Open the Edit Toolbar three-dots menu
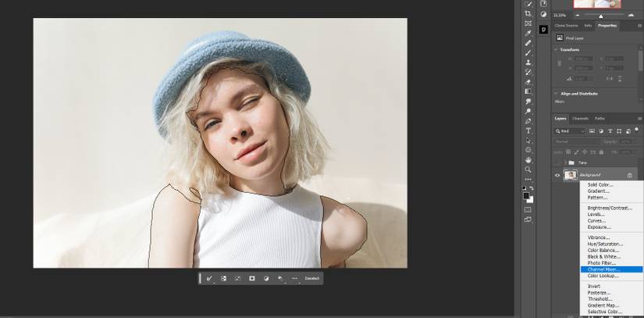 pos(528,179)
